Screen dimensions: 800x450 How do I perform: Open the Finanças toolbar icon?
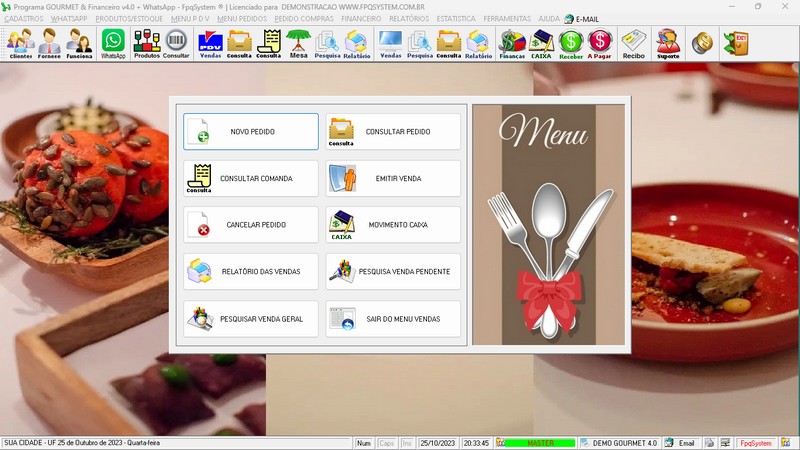512,44
